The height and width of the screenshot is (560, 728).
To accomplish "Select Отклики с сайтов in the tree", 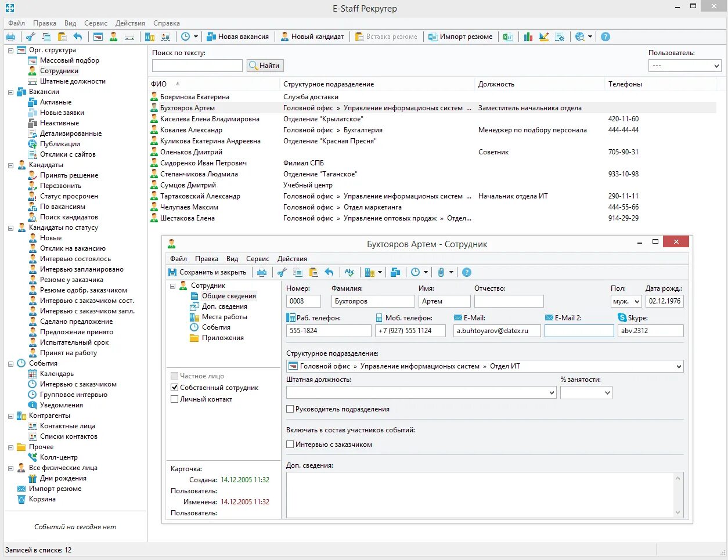I will 67,154.
